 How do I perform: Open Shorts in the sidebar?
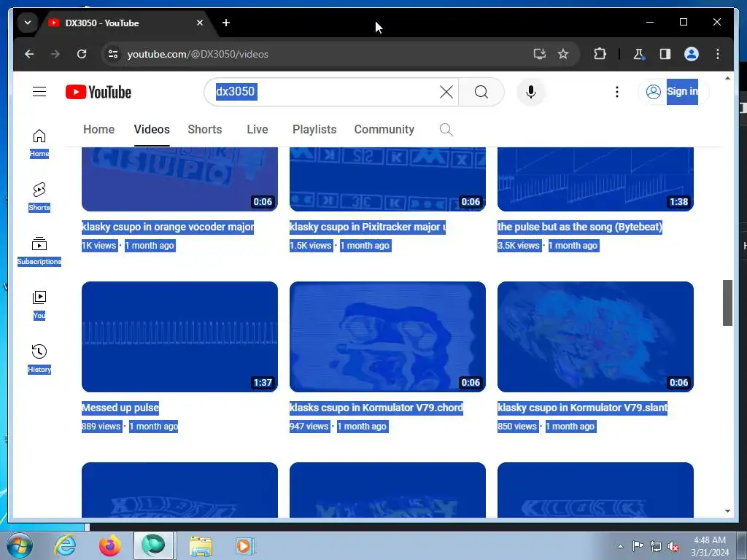[39, 197]
